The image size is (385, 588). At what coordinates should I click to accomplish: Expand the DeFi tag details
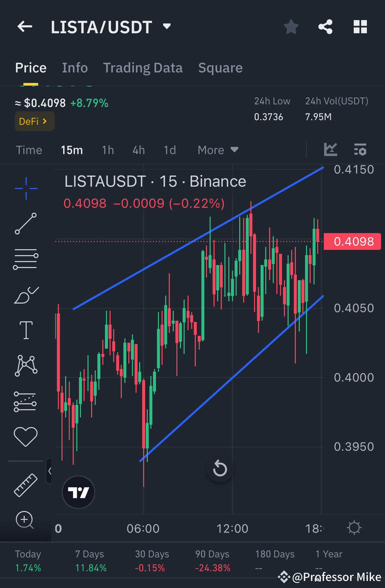click(34, 120)
